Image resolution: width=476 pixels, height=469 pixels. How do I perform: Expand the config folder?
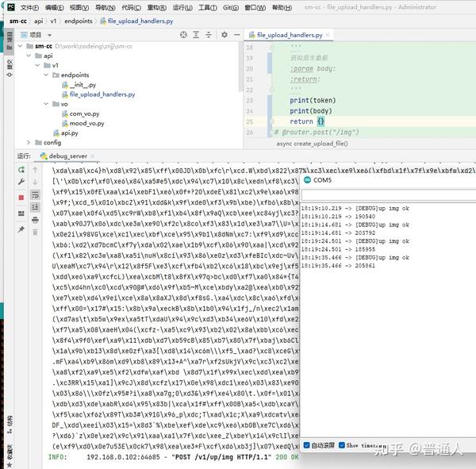(x=29, y=143)
